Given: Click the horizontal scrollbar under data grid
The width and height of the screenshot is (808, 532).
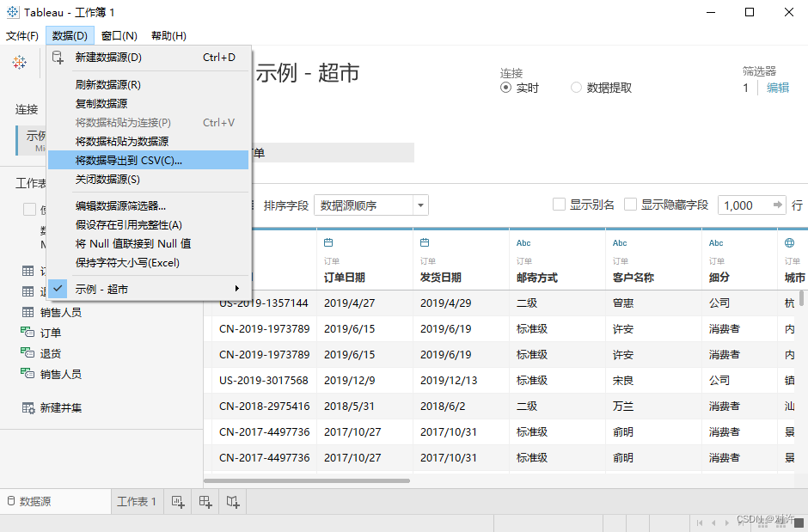Looking at the screenshot, I should pos(307,481).
